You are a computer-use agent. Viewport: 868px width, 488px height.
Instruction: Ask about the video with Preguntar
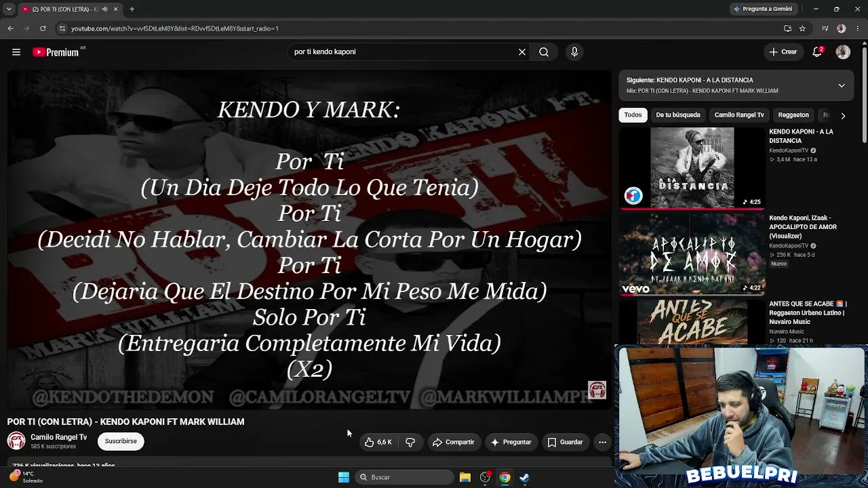511,442
